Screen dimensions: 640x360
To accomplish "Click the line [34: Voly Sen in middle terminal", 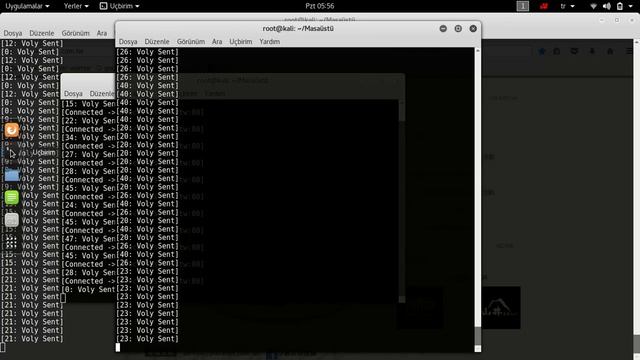I will coord(89,138).
